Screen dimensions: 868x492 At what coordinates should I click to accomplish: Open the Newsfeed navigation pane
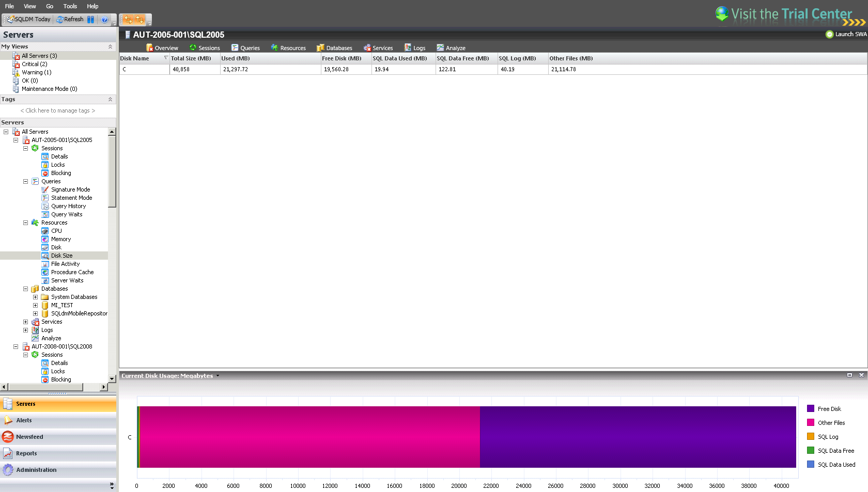pyautogui.click(x=58, y=437)
